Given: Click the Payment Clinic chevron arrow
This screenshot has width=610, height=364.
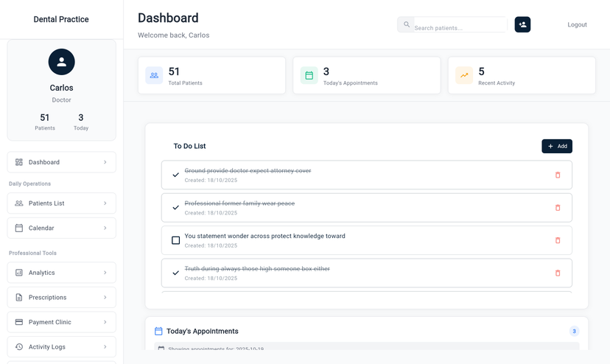Looking at the screenshot, I should (105, 322).
